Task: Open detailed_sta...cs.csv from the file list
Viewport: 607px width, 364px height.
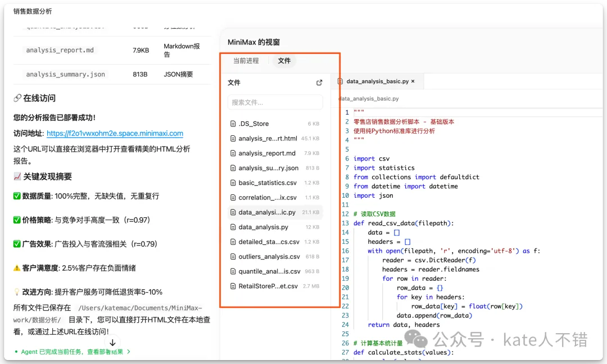Action: [269, 242]
